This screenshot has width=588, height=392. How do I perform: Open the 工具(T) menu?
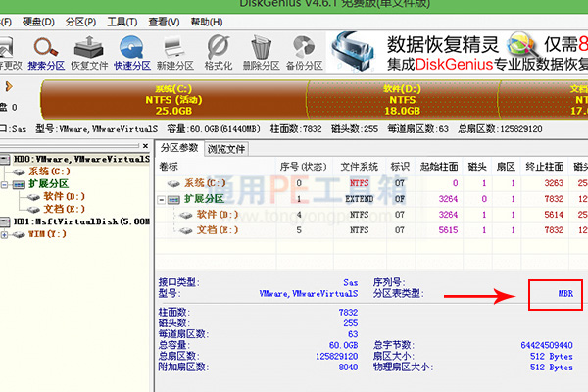[x=122, y=22]
